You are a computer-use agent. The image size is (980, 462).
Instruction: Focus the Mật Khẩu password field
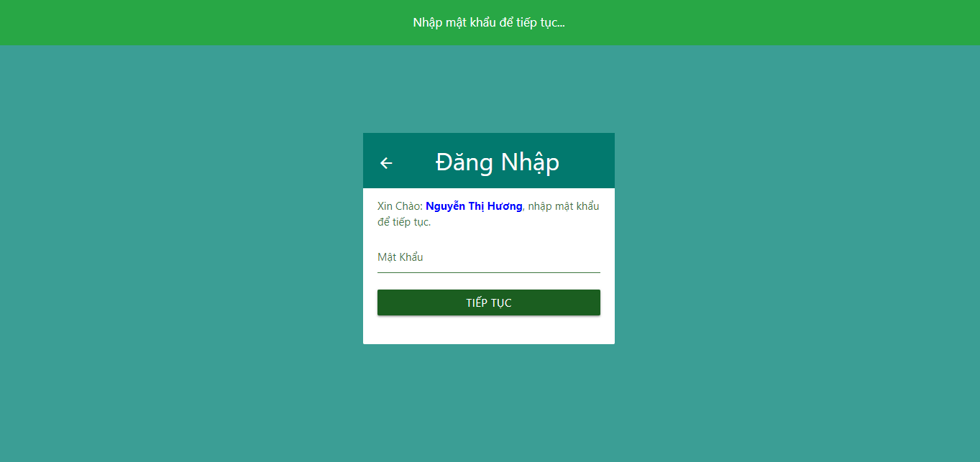coord(489,257)
